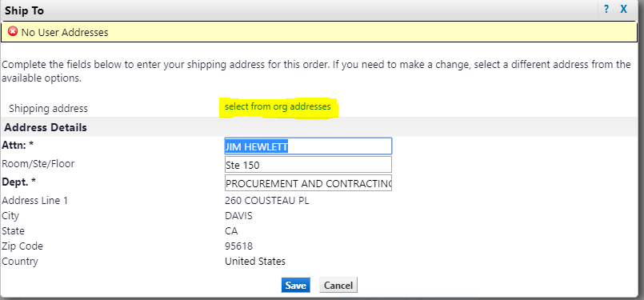The height and width of the screenshot is (300, 644).
Task: Click the Dept required field label
Action: 19,182
